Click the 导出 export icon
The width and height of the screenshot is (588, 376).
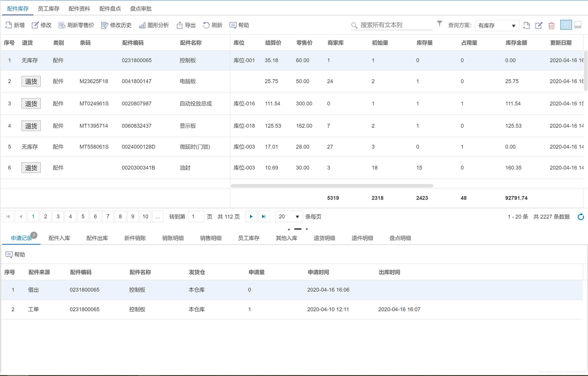[x=179, y=25]
